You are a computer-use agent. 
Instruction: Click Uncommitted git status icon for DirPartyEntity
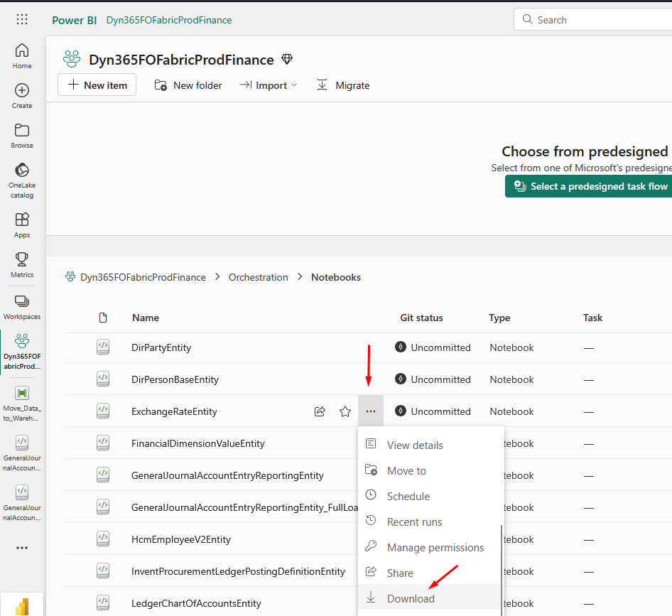coord(400,347)
